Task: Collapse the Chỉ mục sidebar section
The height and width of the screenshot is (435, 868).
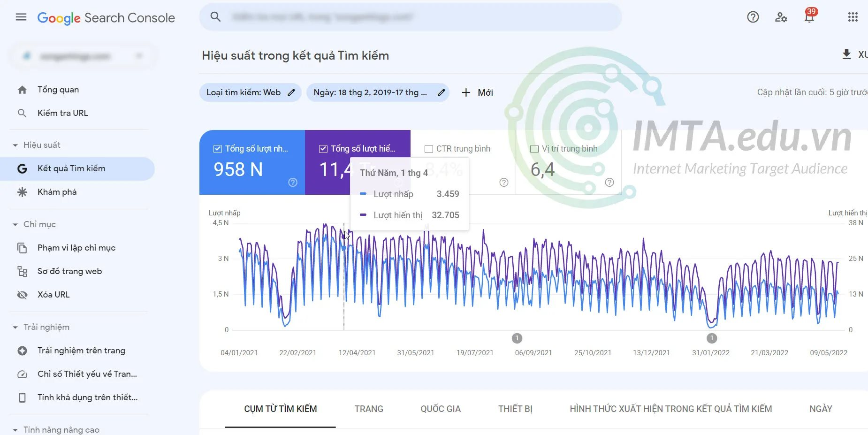Action: pos(15,225)
